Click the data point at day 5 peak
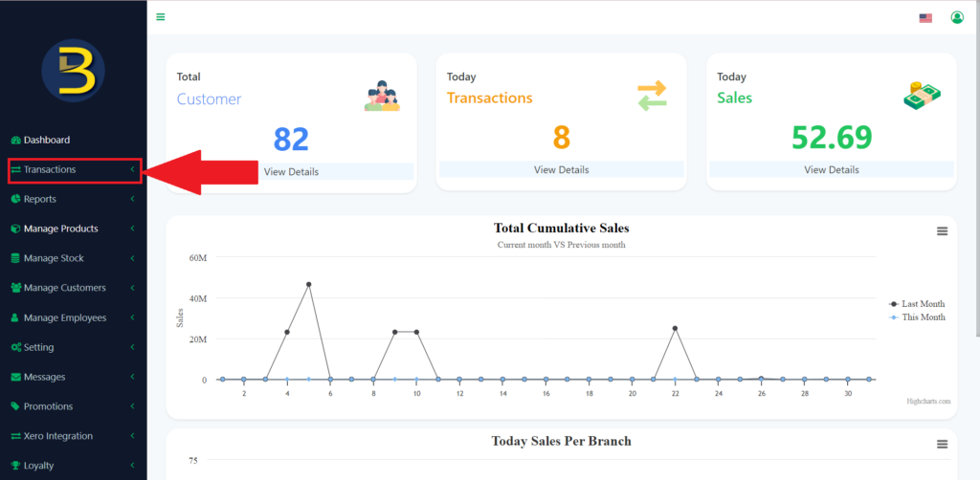This screenshot has height=480, width=980. [308, 284]
